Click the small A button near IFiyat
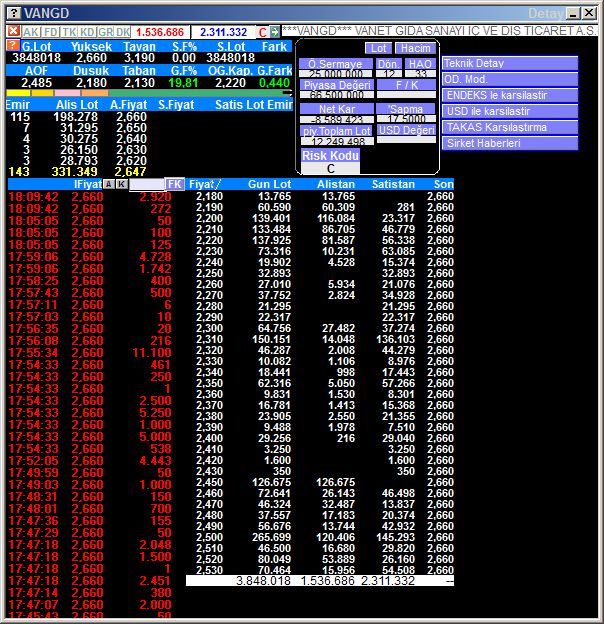Image resolution: width=604 pixels, height=624 pixels. pos(109,184)
